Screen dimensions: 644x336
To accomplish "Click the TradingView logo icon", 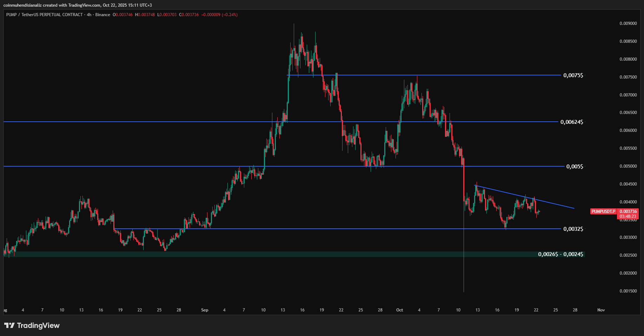I will [x=9, y=325].
